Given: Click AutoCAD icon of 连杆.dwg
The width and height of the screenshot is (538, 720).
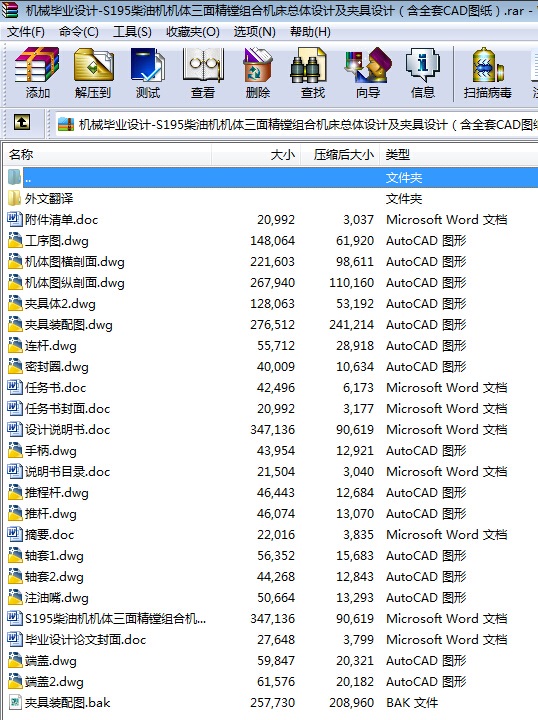Looking at the screenshot, I should [15, 345].
